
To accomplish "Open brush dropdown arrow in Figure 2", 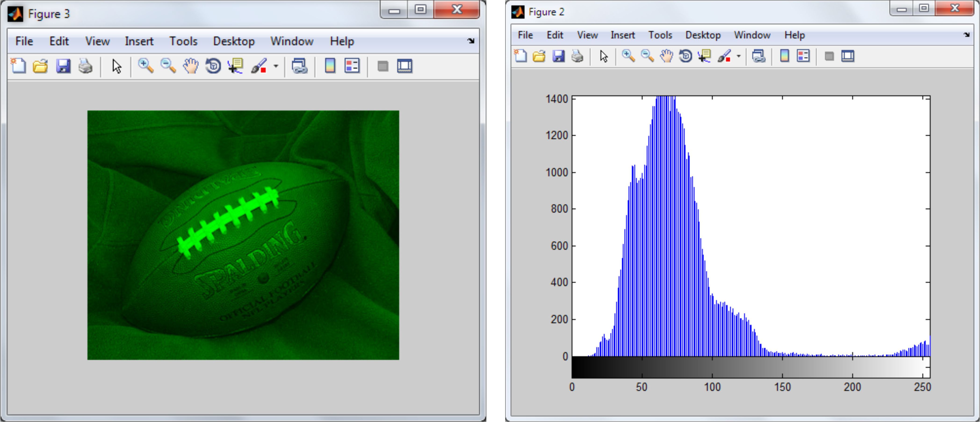I will point(739,56).
